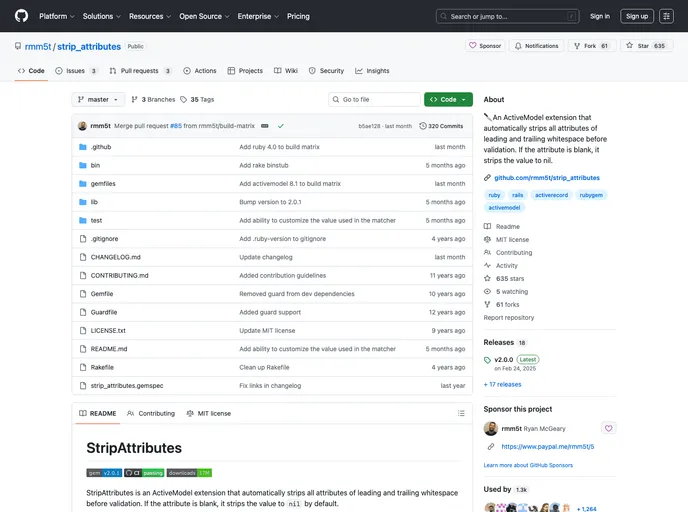Select the MIT license tab in README panel
The height and width of the screenshot is (512, 688).
[209, 413]
